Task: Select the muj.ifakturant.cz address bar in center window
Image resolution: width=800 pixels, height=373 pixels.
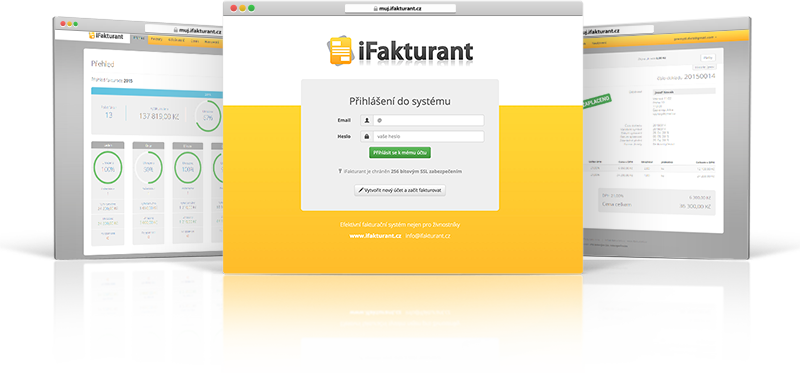Action: pos(400,9)
